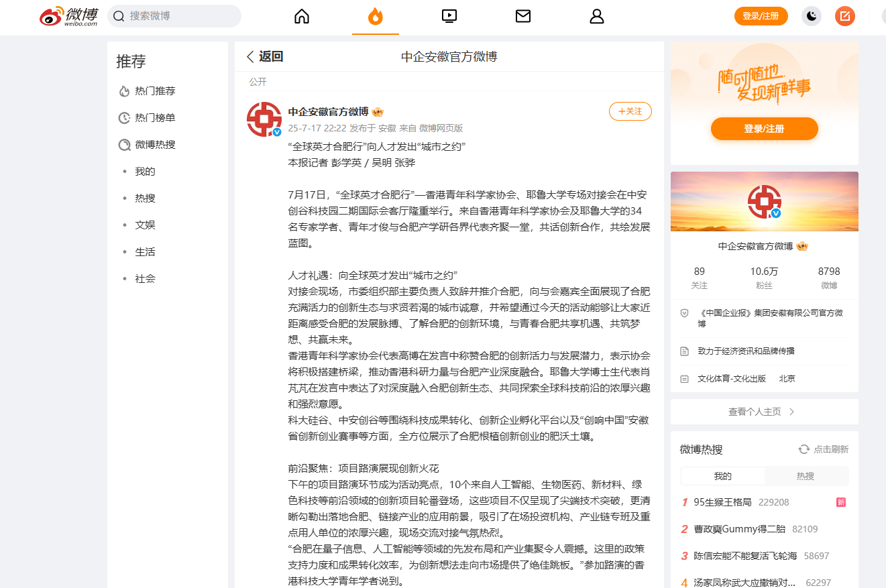Open 社会 in the sidebar
886x588 pixels.
tap(145, 279)
